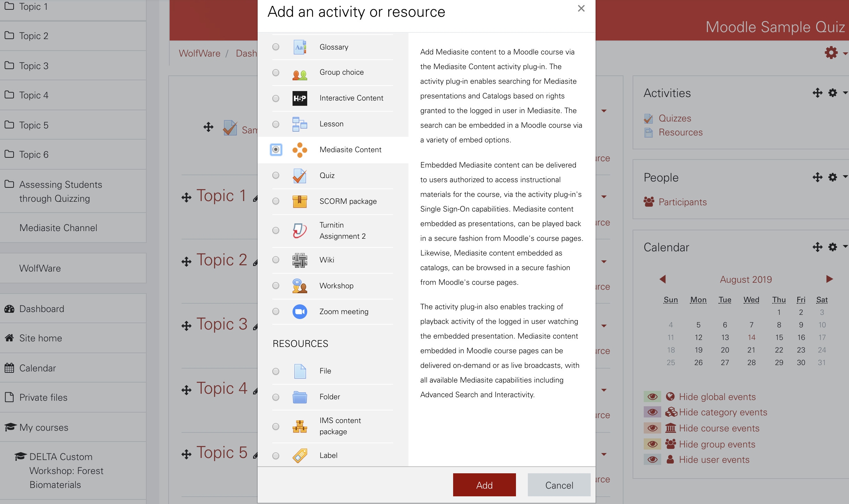Select the Glossary radio button
Viewport: 849px width, 504px height.
276,47
